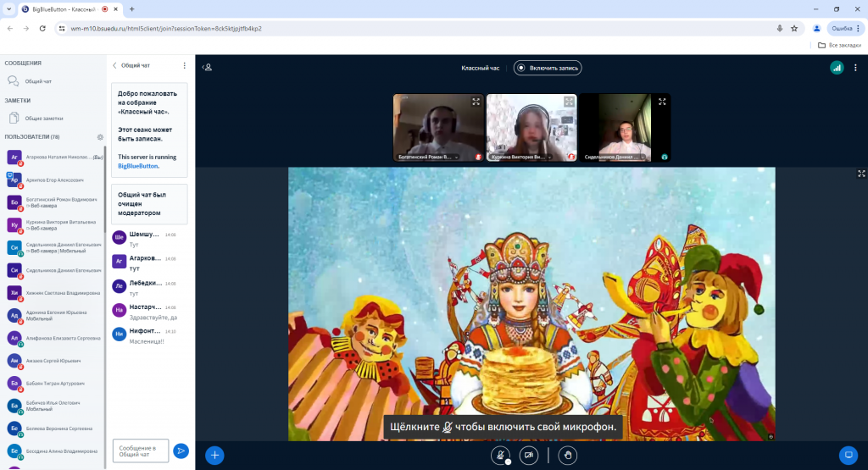This screenshot has height=470, width=868.
Task: Open connection status indicator icon
Action: (x=837, y=68)
